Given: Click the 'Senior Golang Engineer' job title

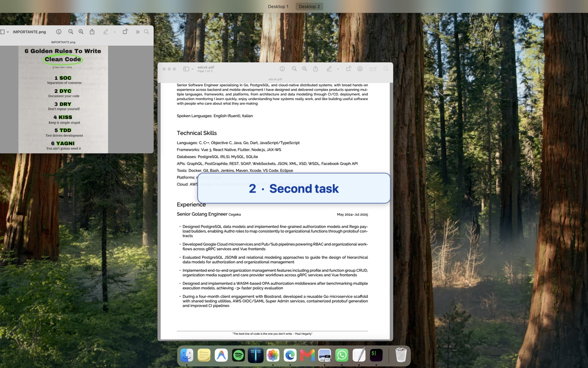Looking at the screenshot, I should click(x=202, y=214).
